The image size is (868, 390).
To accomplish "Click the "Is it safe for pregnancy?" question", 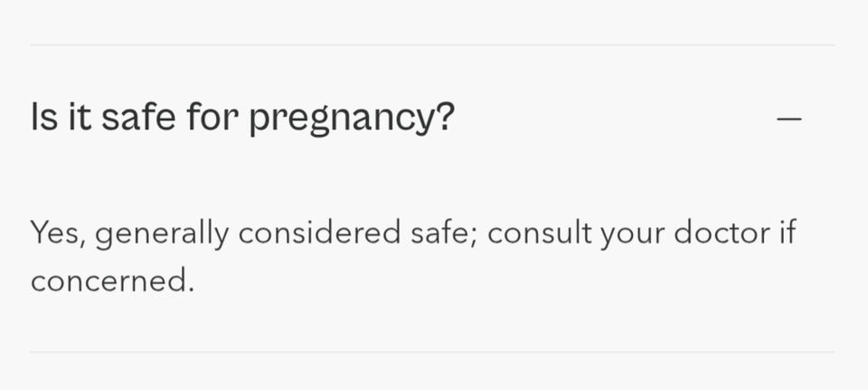I will click(x=241, y=119).
